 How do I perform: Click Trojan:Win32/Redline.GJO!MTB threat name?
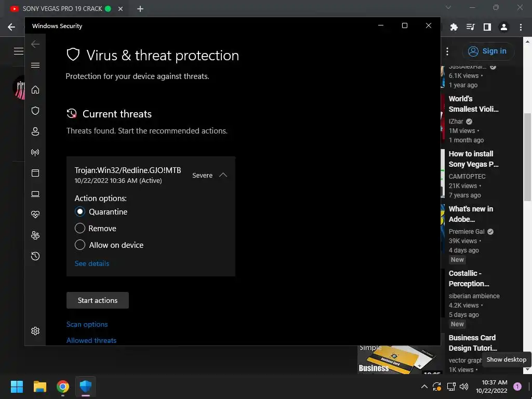tap(128, 170)
